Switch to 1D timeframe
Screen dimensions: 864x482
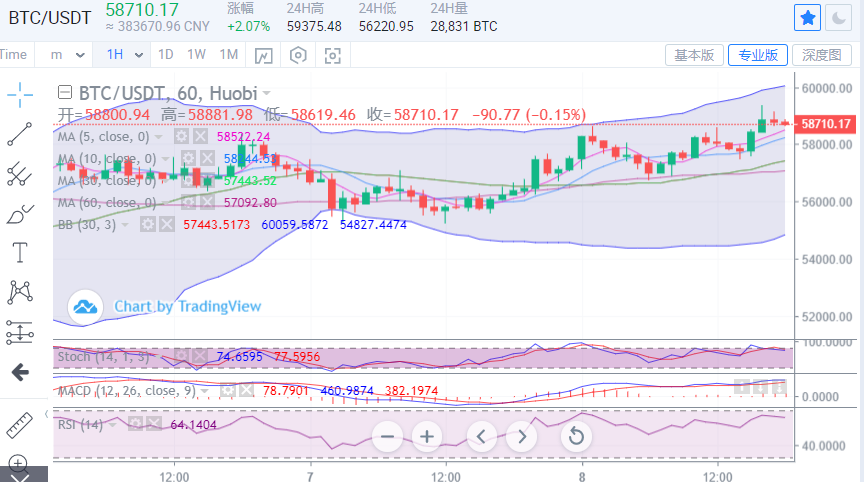pos(165,55)
